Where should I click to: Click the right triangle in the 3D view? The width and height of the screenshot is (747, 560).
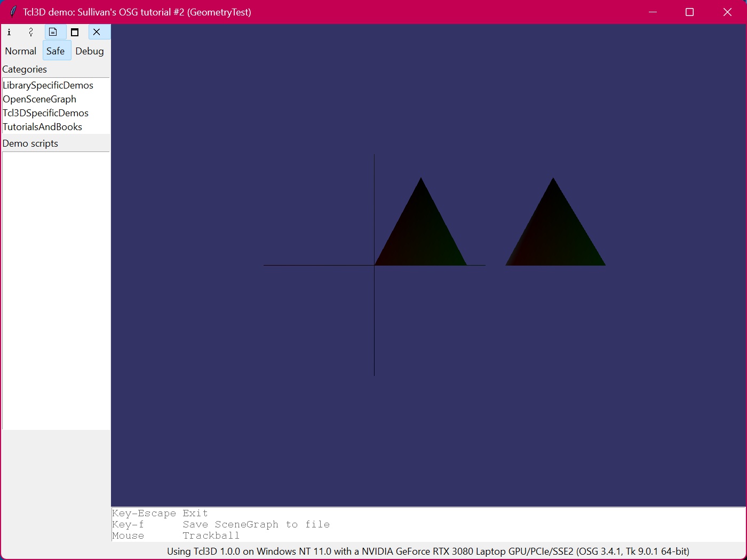click(555, 235)
